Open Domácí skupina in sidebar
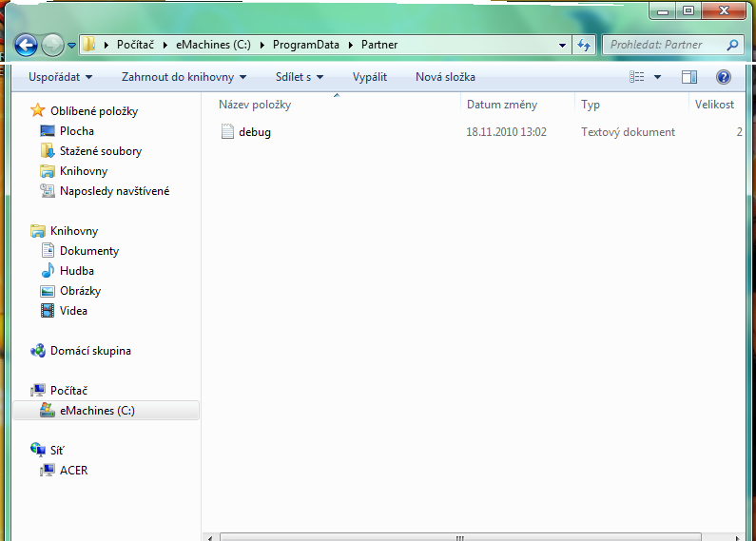Image resolution: width=756 pixels, height=541 pixels. click(90, 351)
